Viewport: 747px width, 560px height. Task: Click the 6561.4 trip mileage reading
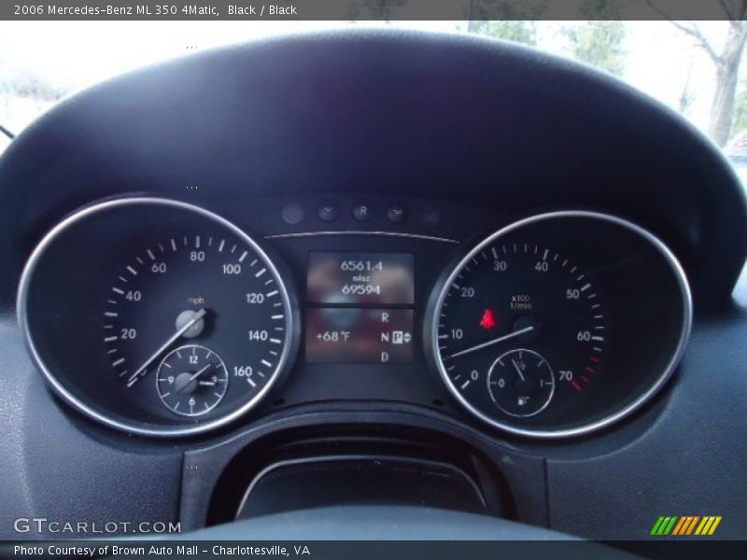pyautogui.click(x=360, y=266)
